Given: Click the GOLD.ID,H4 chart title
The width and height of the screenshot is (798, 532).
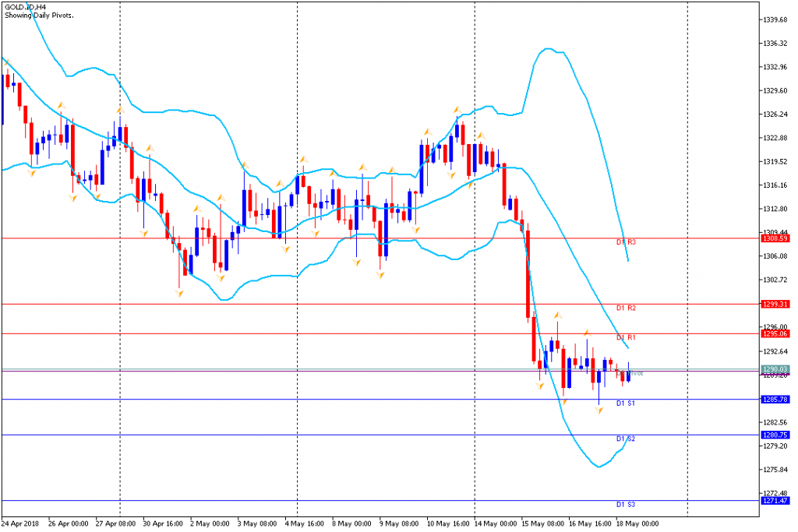Looking at the screenshot, I should pos(25,7).
